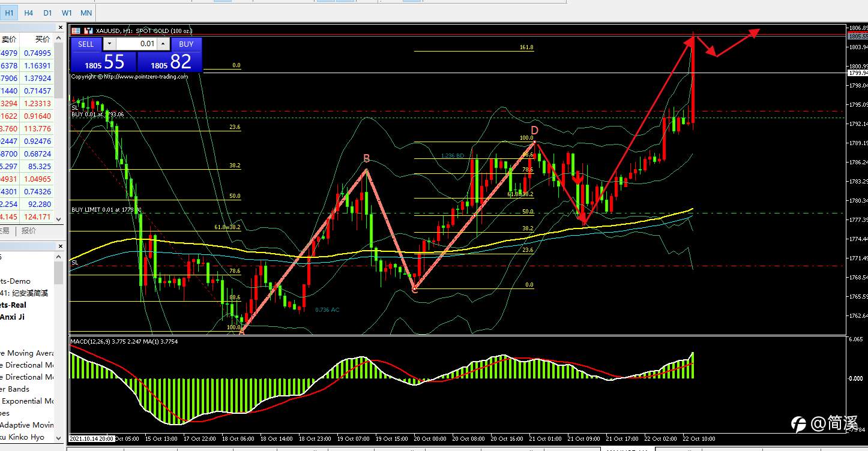The height and width of the screenshot is (451, 868).
Task: Click the 2021.10.14 20:00 time axis label
Action: 90,439
